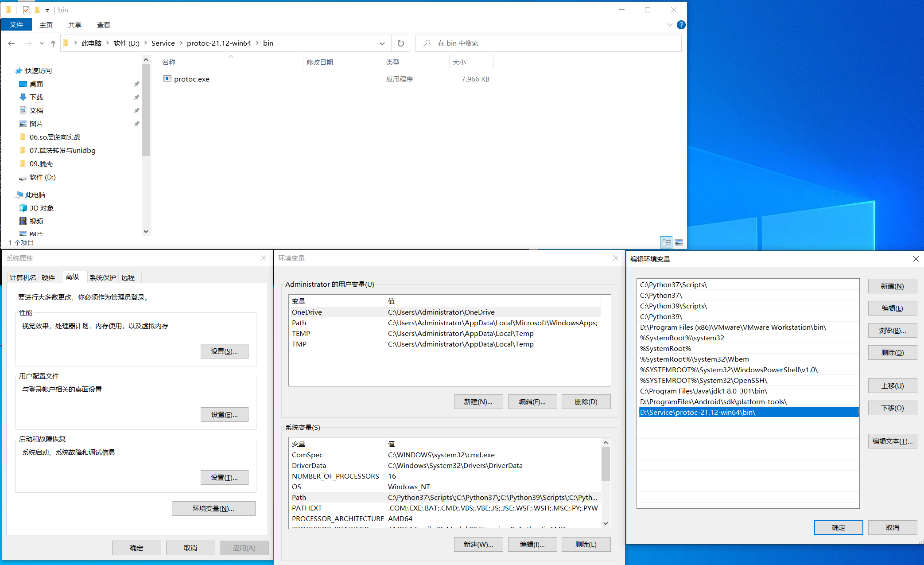Image resolution: width=924 pixels, height=565 pixels.
Task: Open Downloads (下载) in quick access
Action: coord(36,97)
